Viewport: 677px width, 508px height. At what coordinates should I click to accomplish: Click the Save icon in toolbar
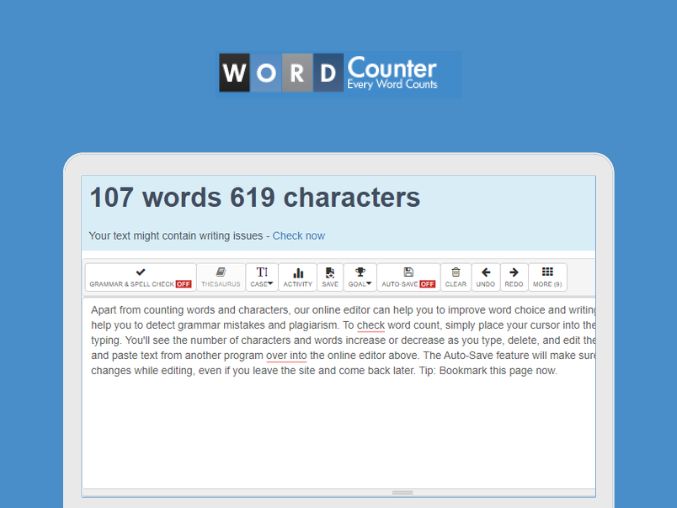point(330,277)
